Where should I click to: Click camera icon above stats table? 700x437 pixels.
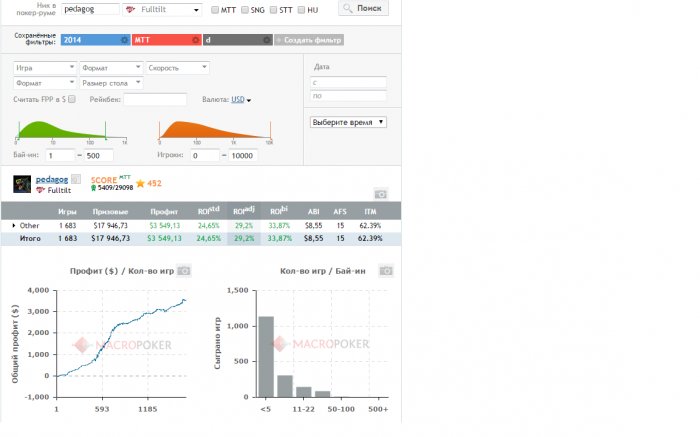381,194
